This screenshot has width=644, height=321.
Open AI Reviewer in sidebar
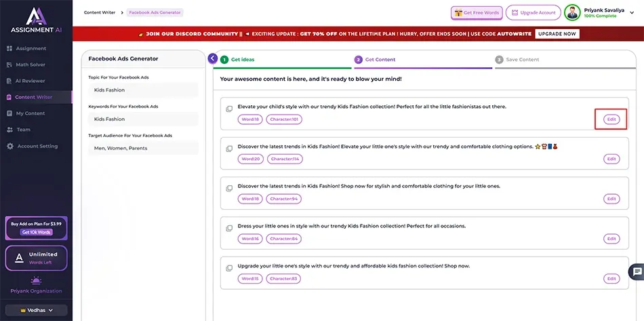click(x=31, y=81)
